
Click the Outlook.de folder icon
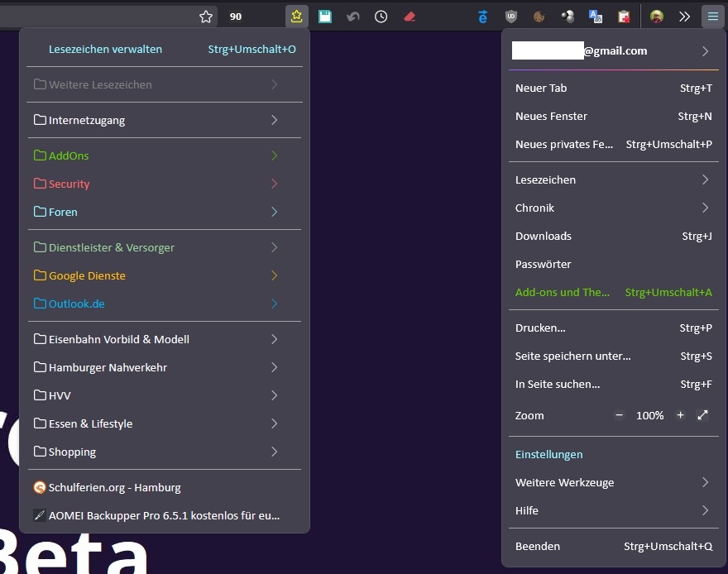40,304
